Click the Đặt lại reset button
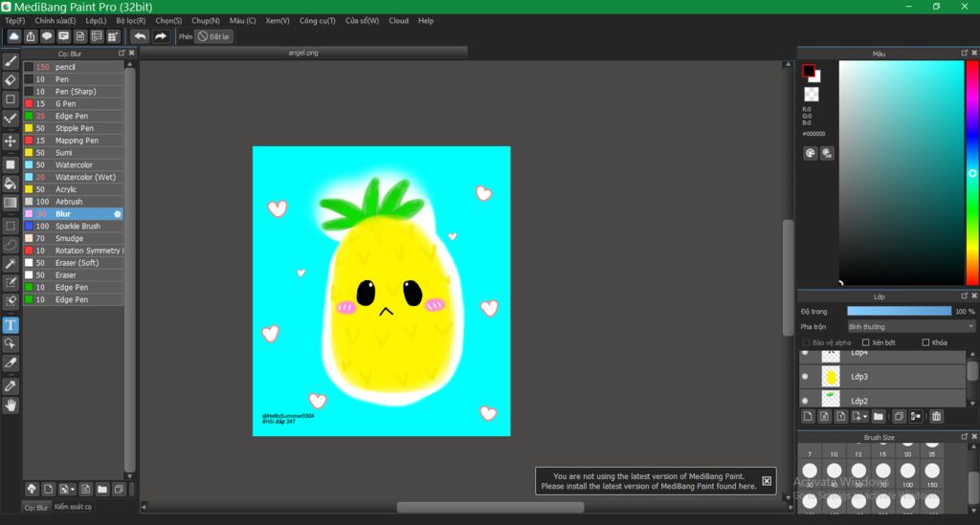Viewport: 980px width, 525px height. coord(213,37)
